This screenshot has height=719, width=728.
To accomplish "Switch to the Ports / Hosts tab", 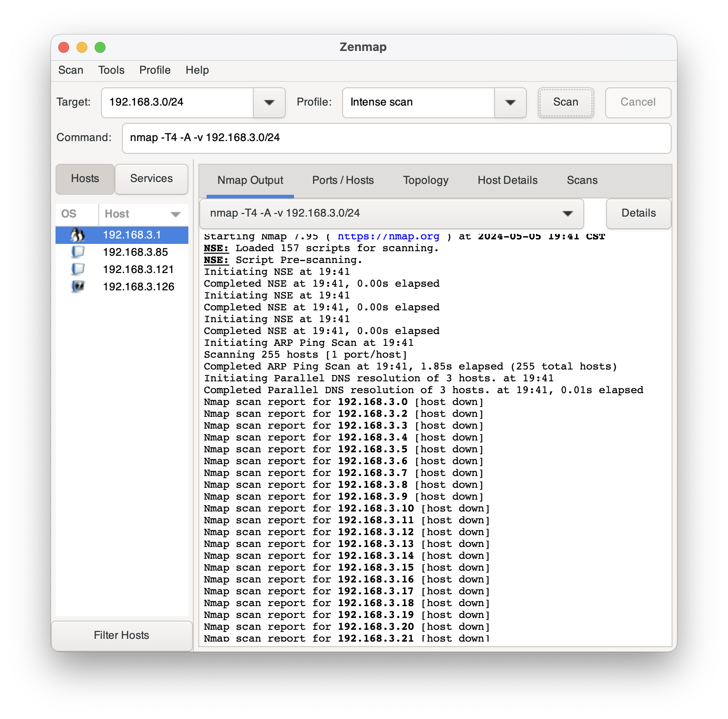I will [343, 180].
